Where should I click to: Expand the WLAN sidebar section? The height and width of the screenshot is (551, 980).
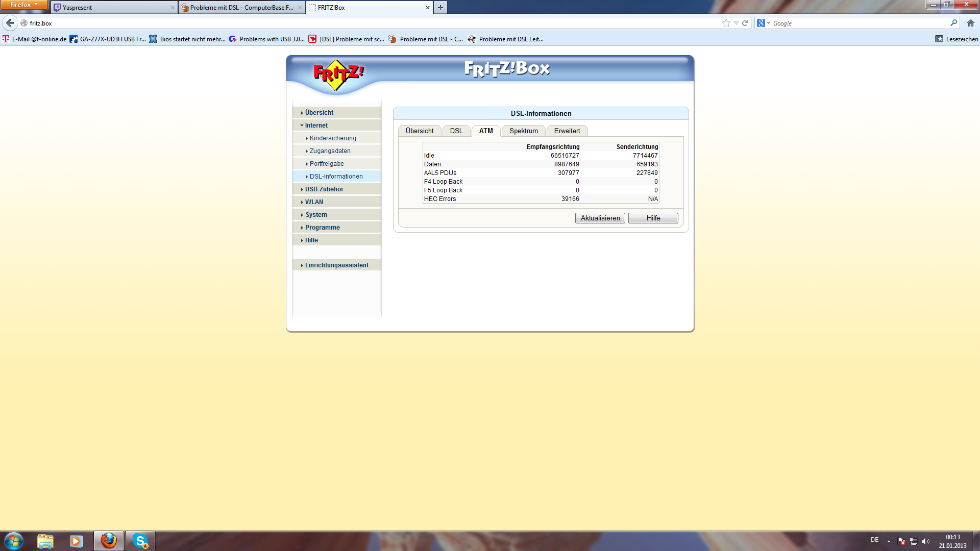[x=314, y=202]
